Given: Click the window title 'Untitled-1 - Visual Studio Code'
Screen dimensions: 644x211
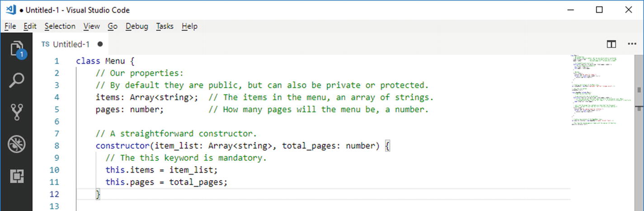Looking at the screenshot, I should [x=78, y=10].
